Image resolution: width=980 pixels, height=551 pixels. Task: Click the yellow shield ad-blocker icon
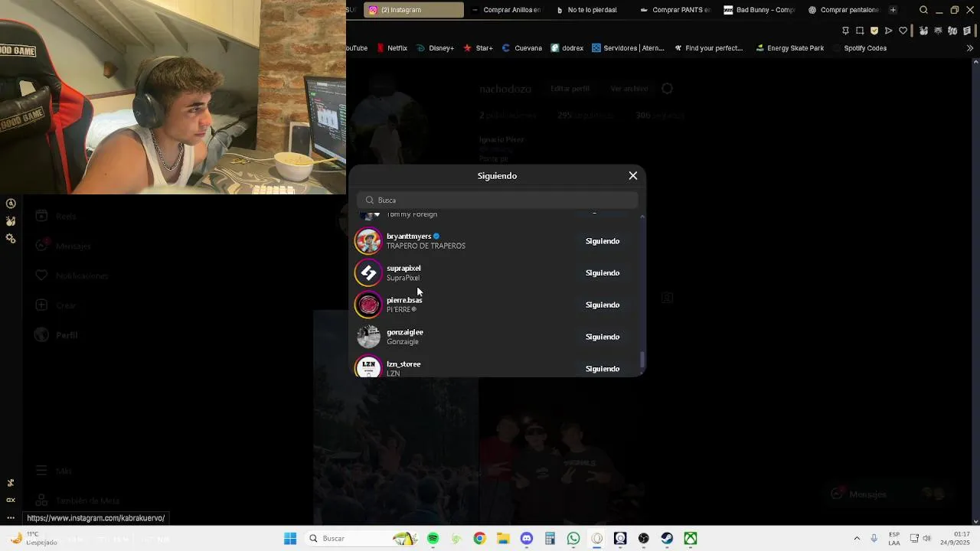click(x=874, y=31)
